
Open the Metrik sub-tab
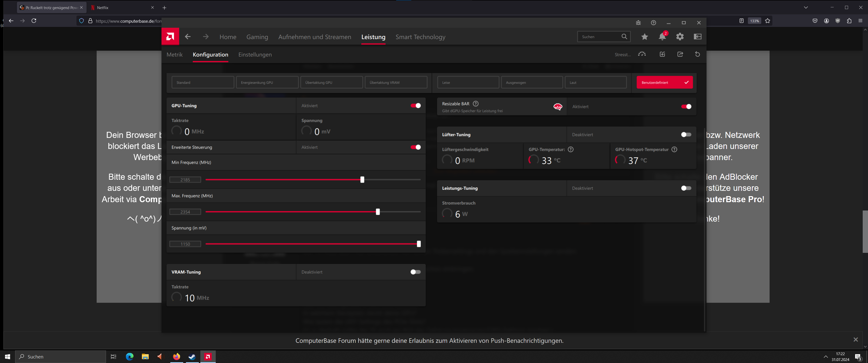(174, 54)
